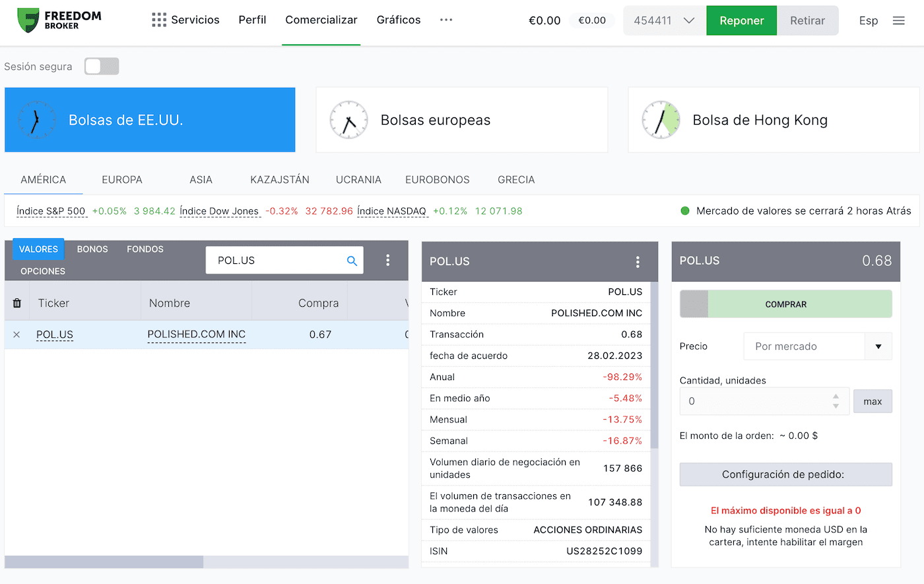Open the Esp language selector

(x=869, y=20)
